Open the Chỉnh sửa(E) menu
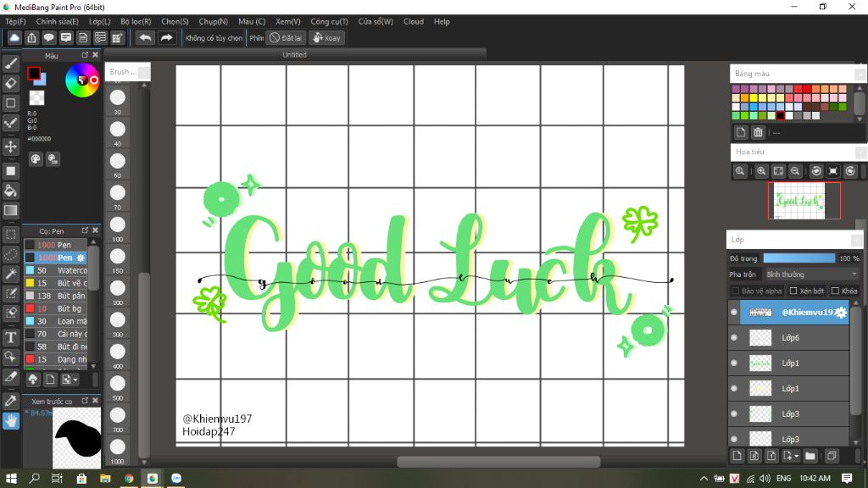This screenshot has height=488, width=868. click(x=57, y=21)
